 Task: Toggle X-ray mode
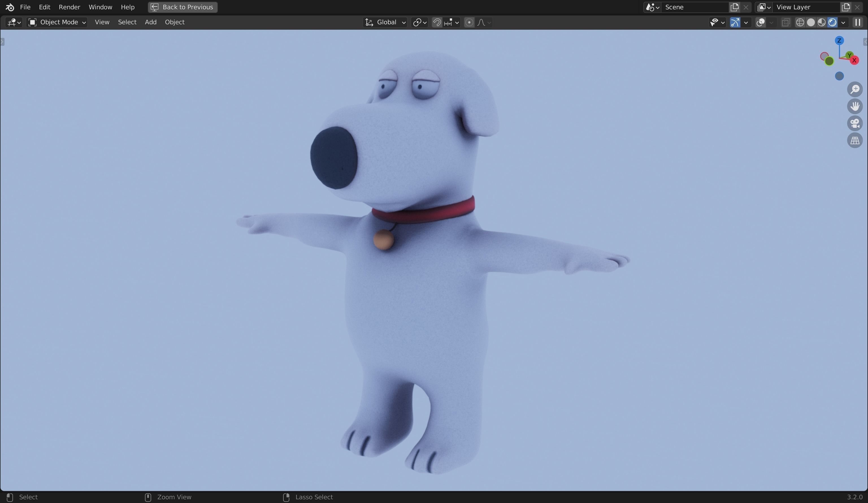[x=786, y=22]
